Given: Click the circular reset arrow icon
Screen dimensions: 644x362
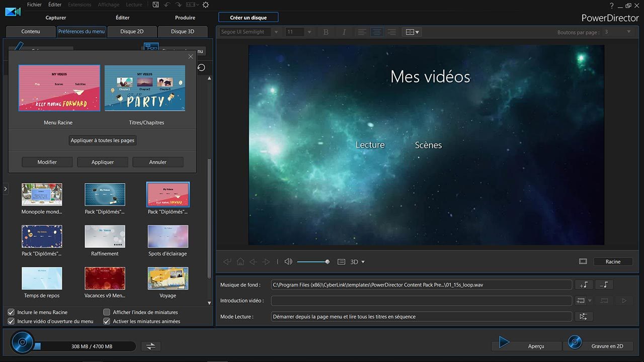Looking at the screenshot, I should coord(201,67).
